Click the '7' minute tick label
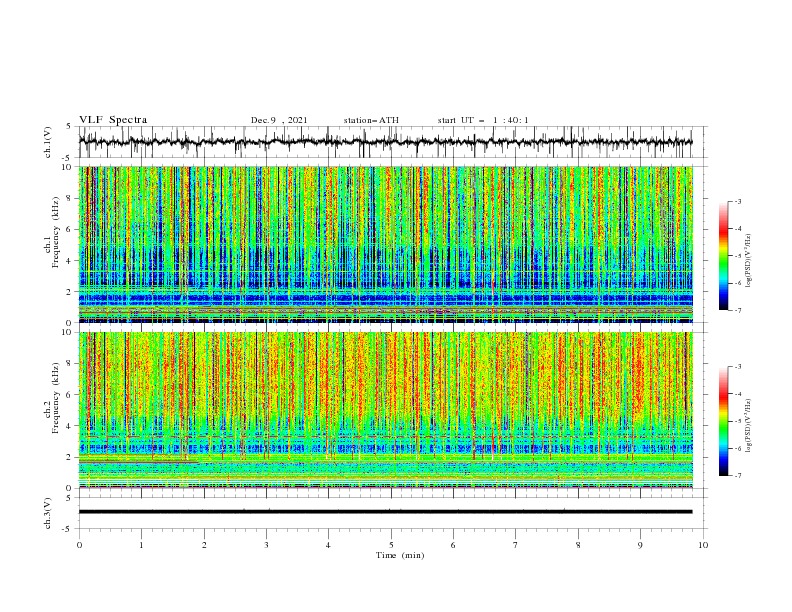 click(x=516, y=545)
